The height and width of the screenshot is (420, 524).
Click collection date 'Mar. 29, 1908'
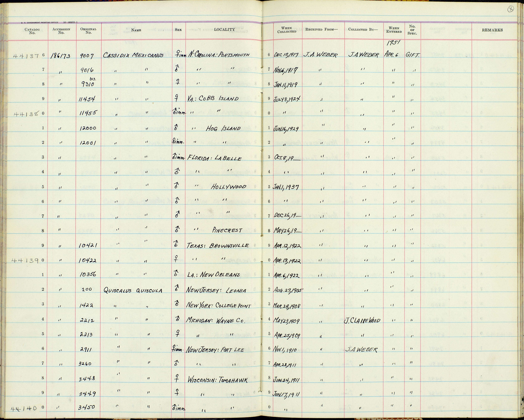tap(287, 306)
